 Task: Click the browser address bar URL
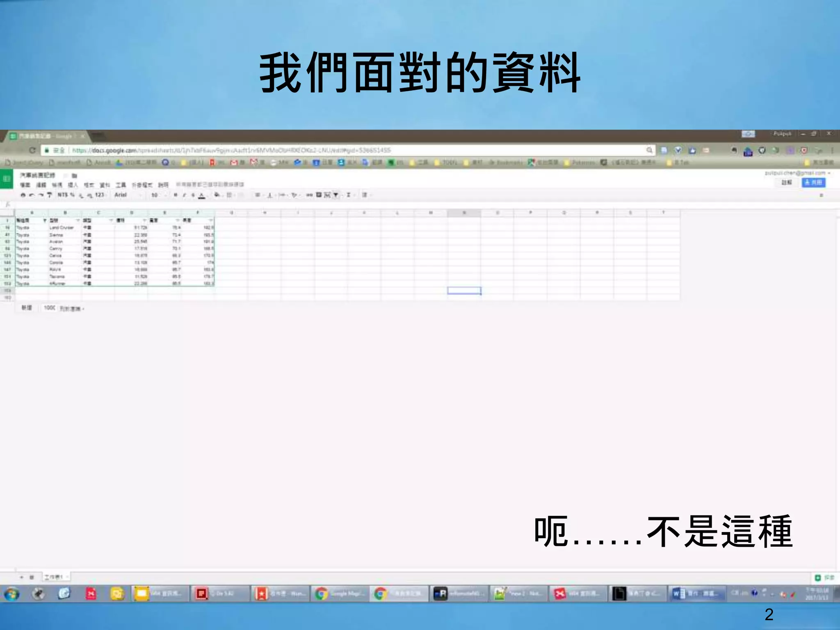tap(230, 151)
